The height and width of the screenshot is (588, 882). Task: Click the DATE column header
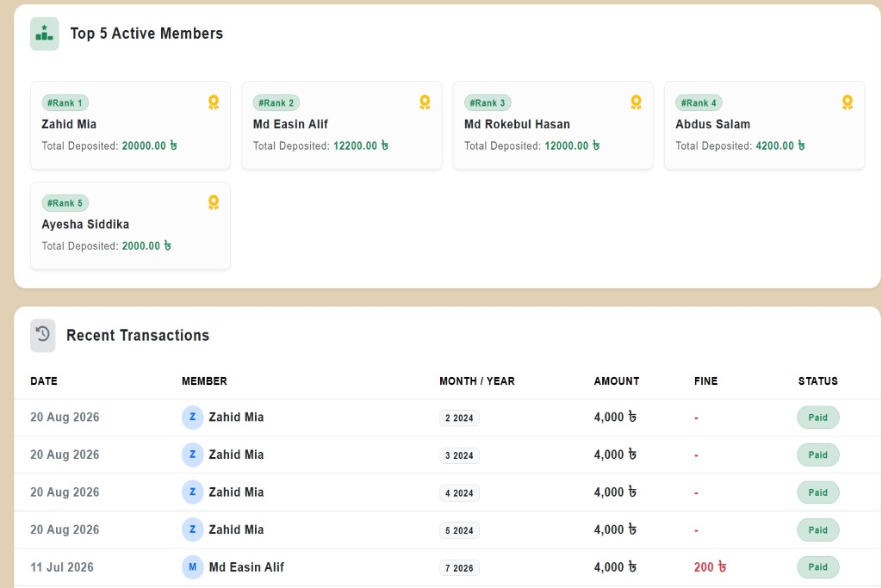[44, 381]
